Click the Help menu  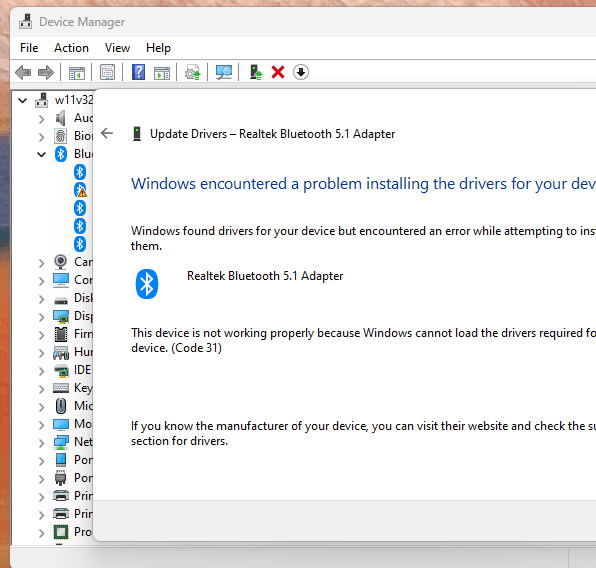point(159,48)
